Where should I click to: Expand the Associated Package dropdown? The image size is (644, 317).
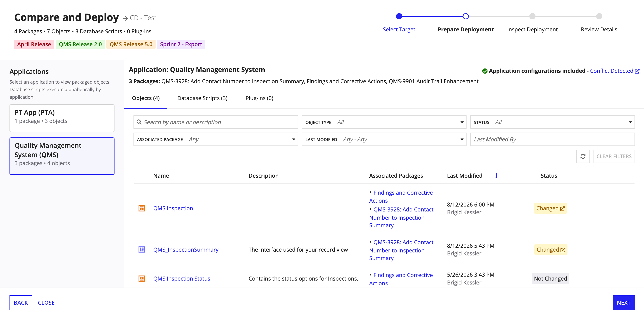215,139
